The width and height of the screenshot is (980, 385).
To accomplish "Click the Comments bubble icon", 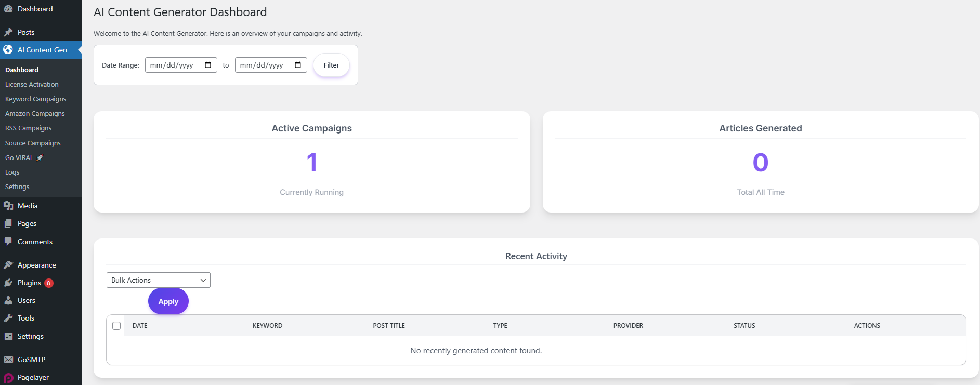I will [8, 242].
